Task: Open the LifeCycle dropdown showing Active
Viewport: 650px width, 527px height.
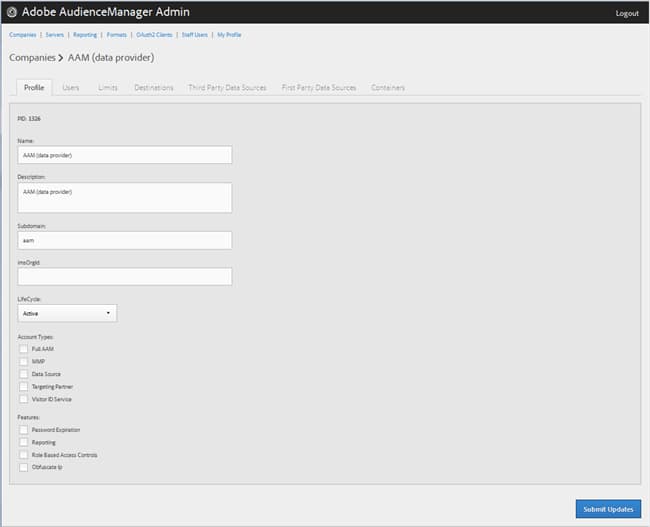Action: pos(67,313)
